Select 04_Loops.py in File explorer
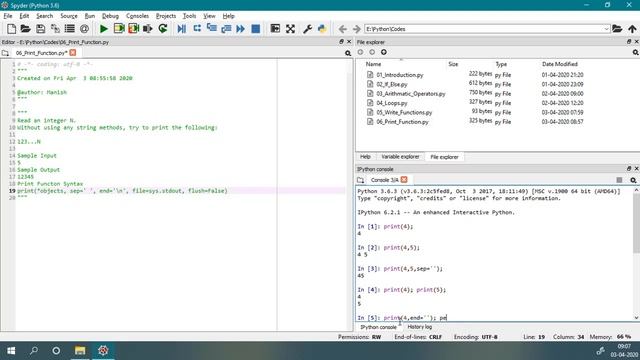The image size is (640, 360). (391, 103)
